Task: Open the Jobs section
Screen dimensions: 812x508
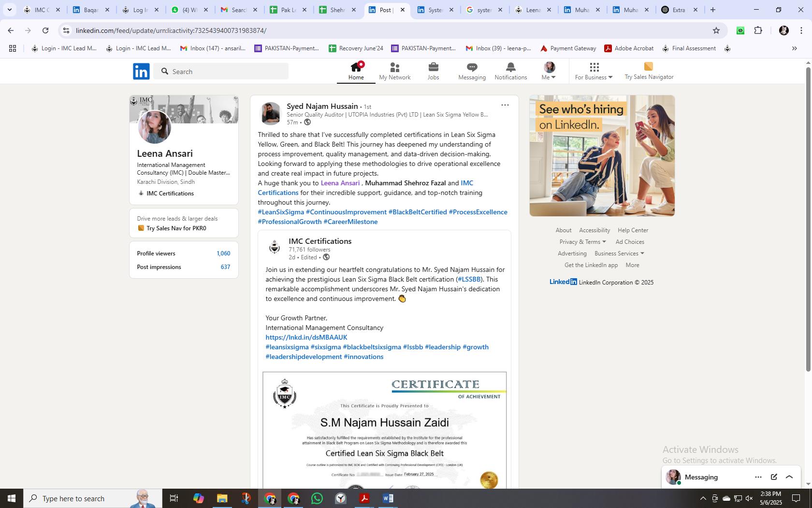Action: [434, 71]
